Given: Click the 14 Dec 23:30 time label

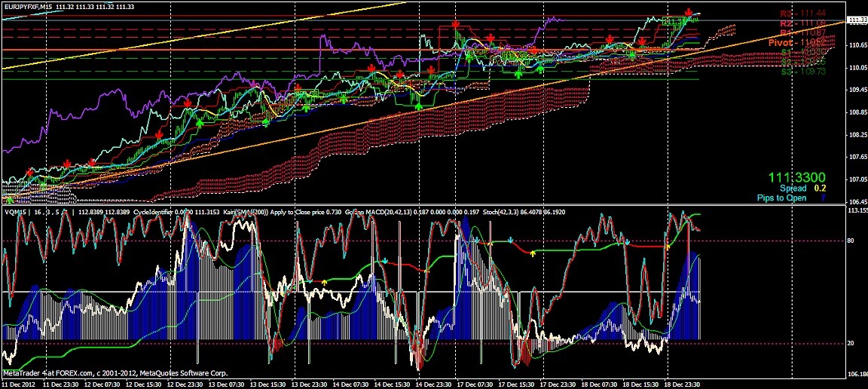Looking at the screenshot, I should (435, 384).
